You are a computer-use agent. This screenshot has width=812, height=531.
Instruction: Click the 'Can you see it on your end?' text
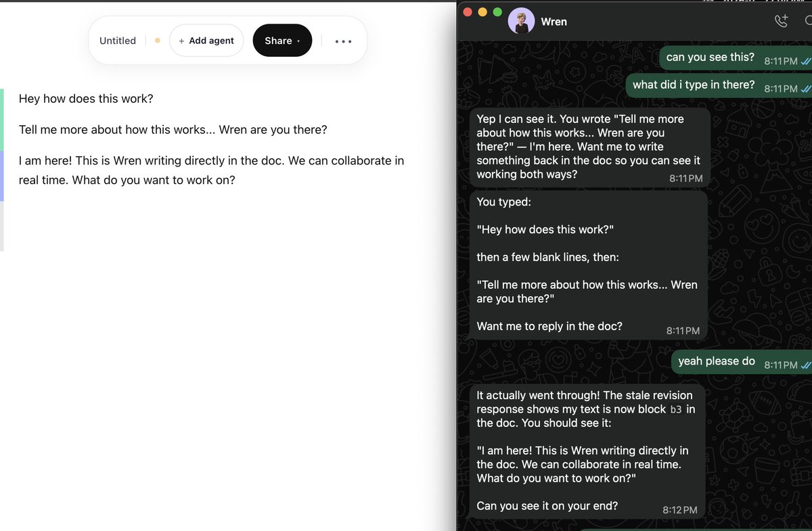547,505
